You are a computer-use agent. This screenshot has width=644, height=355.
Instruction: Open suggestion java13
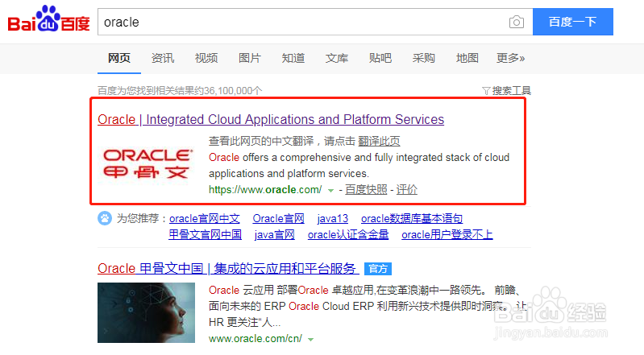(333, 218)
